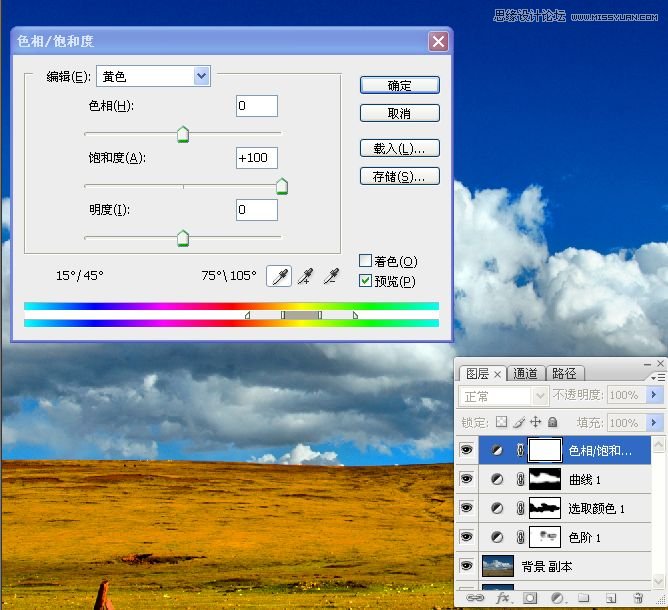Select the 曲线 1 layer mask thumbnail

545,479
